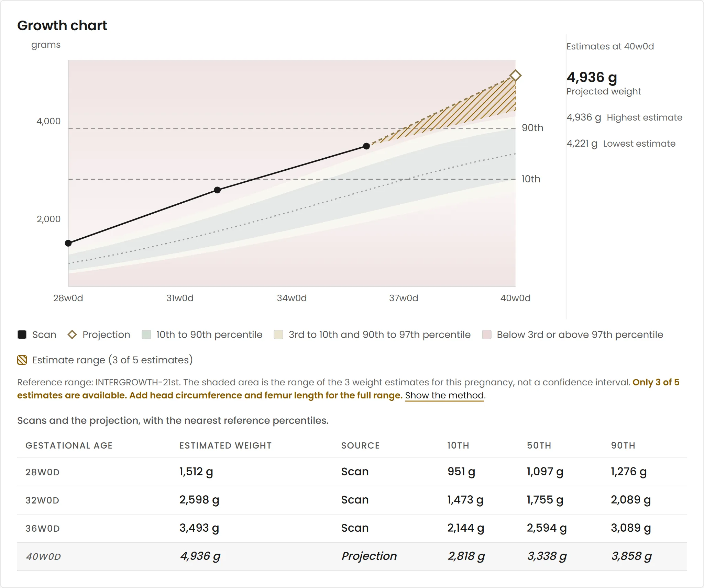Click the 3,493 g weight cell

coord(199,528)
